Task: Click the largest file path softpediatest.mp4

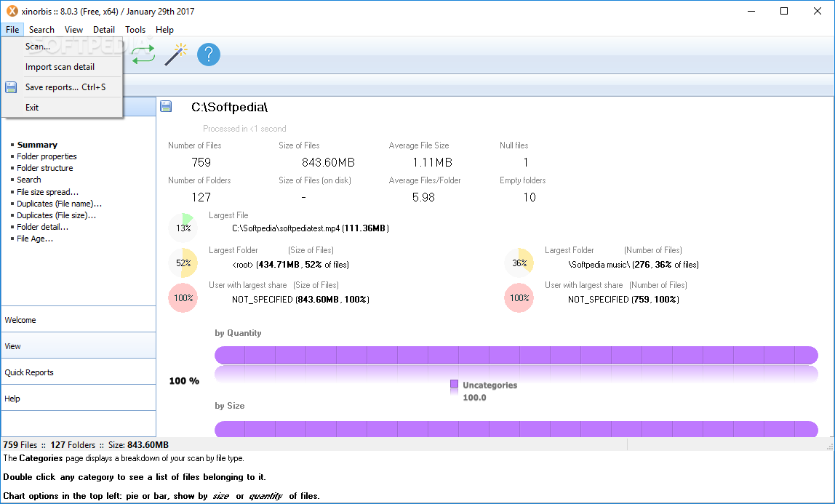Action: click(x=311, y=228)
